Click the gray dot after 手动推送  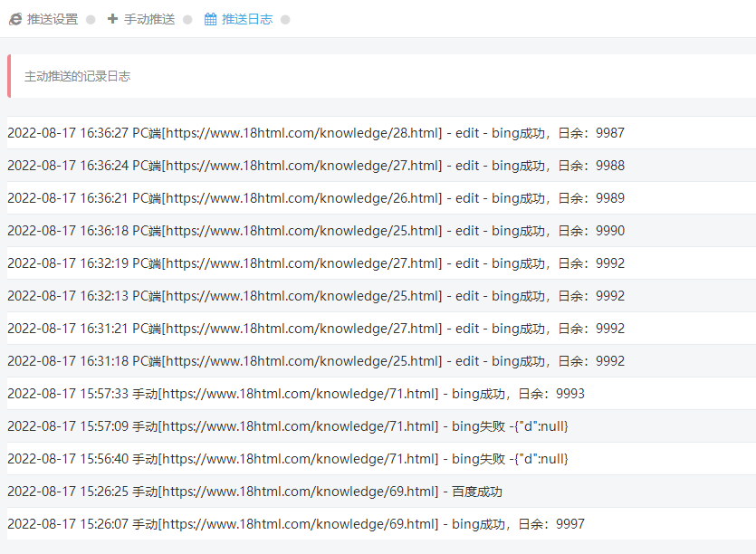[187, 20]
